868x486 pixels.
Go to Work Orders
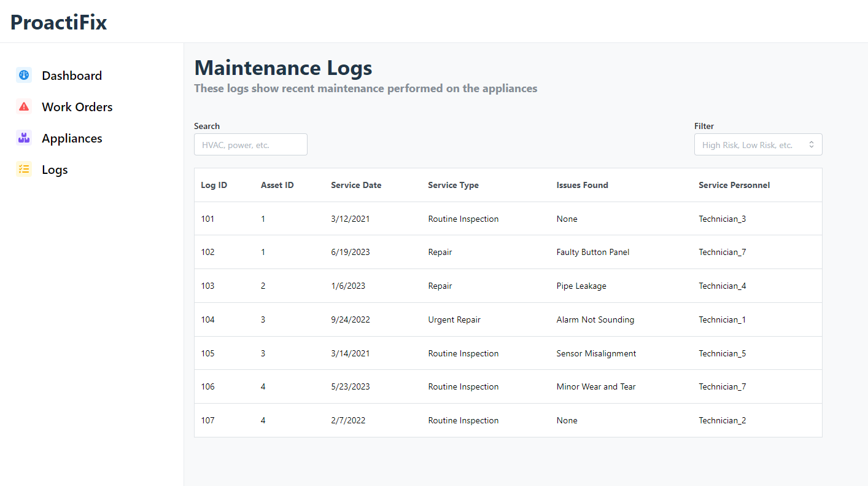77,107
